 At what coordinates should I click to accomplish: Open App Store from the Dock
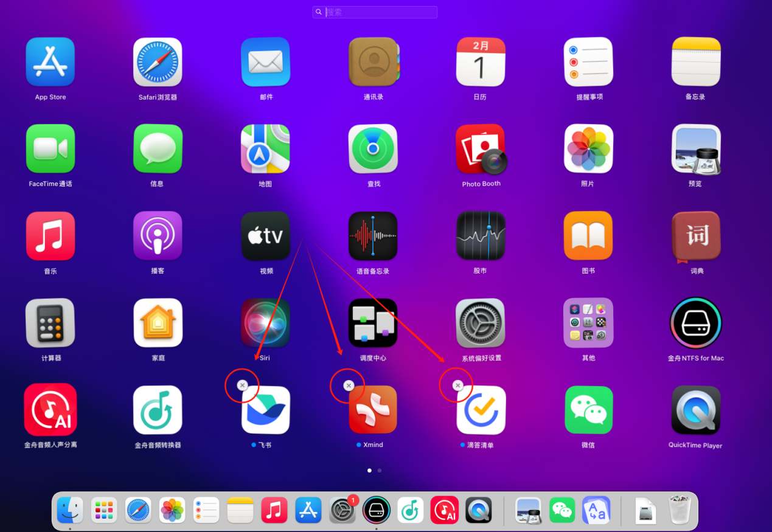tap(308, 510)
